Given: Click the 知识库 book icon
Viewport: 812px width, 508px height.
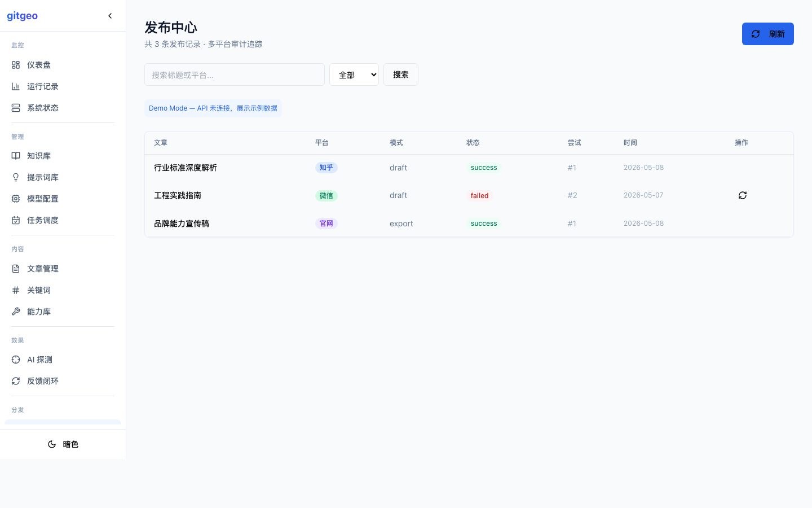Looking at the screenshot, I should pos(16,156).
